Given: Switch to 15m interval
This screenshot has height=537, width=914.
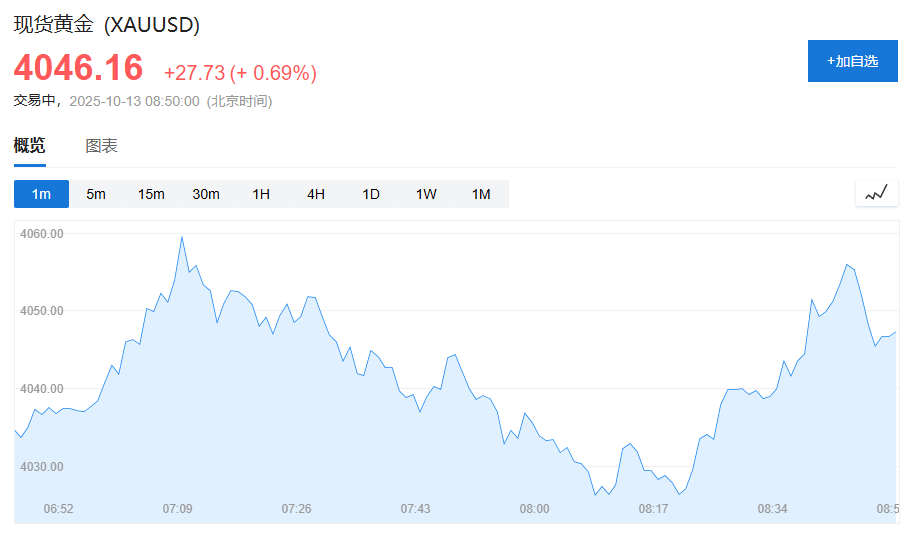Looking at the screenshot, I should (151, 194).
